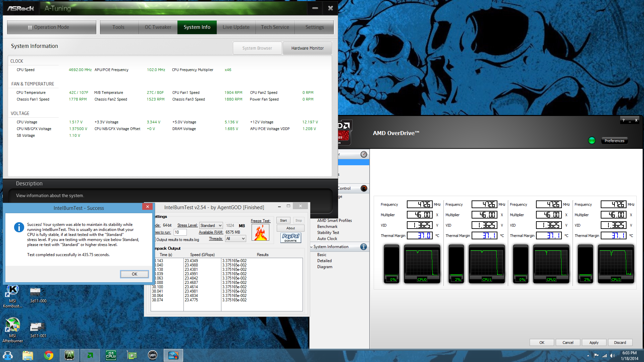Launch the G1 CPU-Z taskbar icon

point(111,355)
